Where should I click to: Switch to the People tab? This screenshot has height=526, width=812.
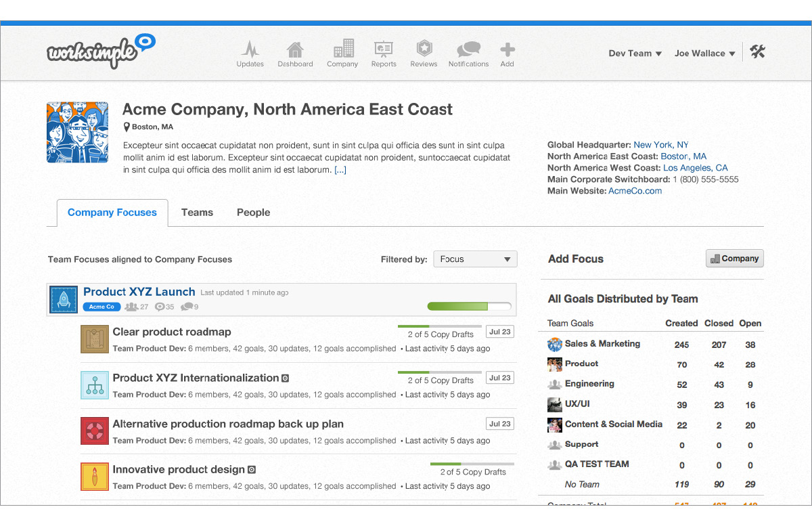pyautogui.click(x=253, y=213)
